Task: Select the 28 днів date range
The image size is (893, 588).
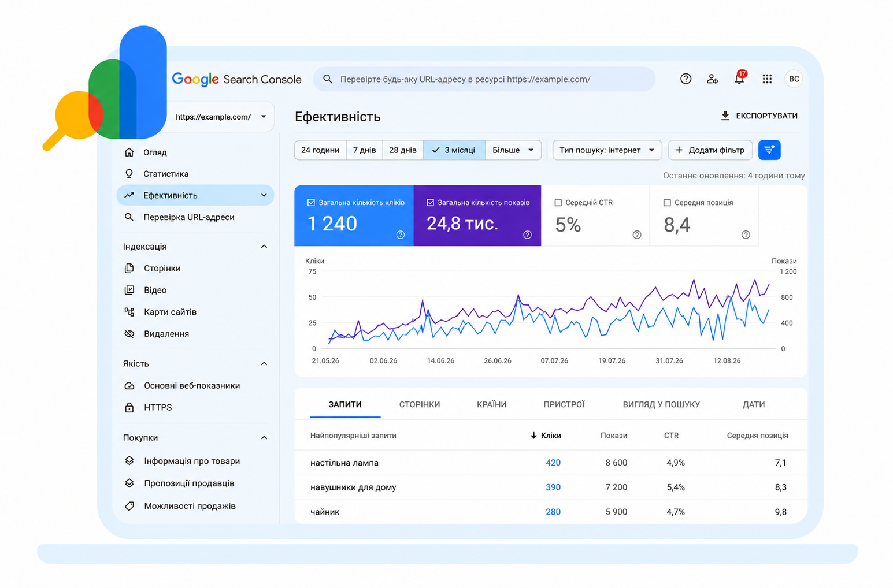Action: pyautogui.click(x=403, y=150)
